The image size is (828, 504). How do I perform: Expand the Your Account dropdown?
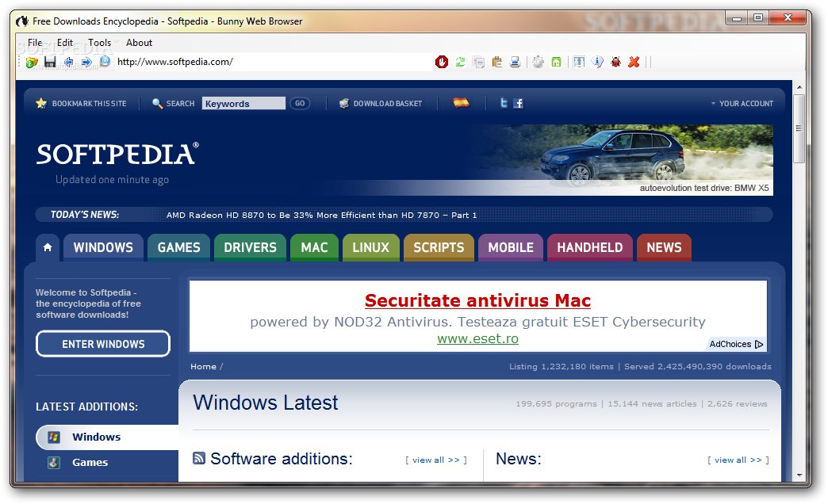tap(742, 104)
